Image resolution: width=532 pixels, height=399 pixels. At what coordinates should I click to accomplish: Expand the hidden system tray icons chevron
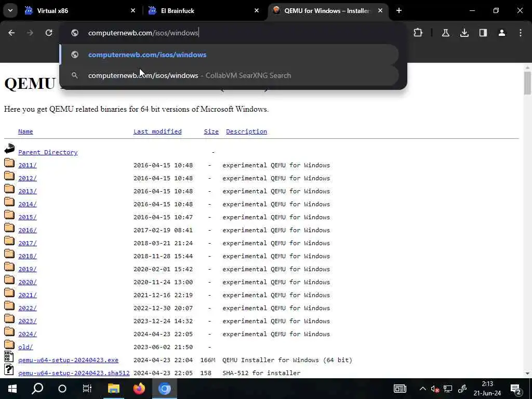point(422,389)
